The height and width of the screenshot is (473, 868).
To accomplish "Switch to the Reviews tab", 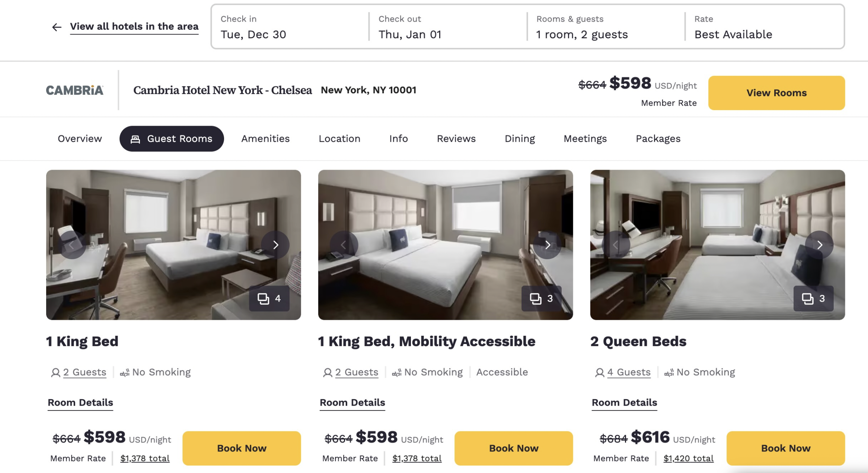I will pyautogui.click(x=456, y=139).
